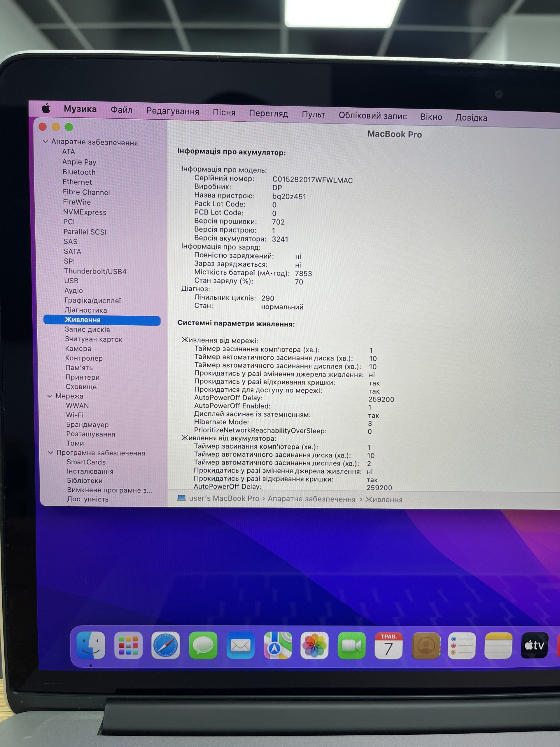Open Maps from the Dock
The height and width of the screenshot is (747, 560).
coord(278,645)
